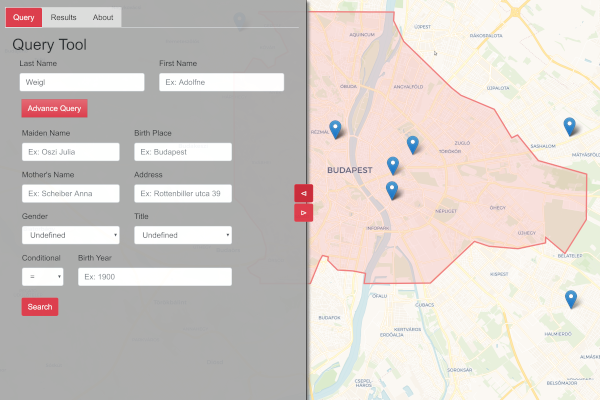
Task: Open the About tab
Action: [x=103, y=17]
